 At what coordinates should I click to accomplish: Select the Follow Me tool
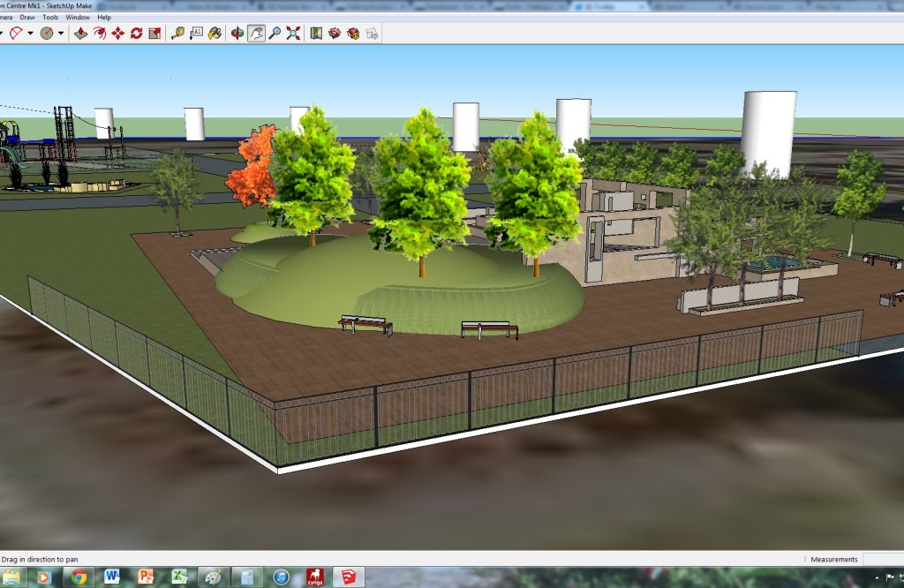[x=99, y=34]
